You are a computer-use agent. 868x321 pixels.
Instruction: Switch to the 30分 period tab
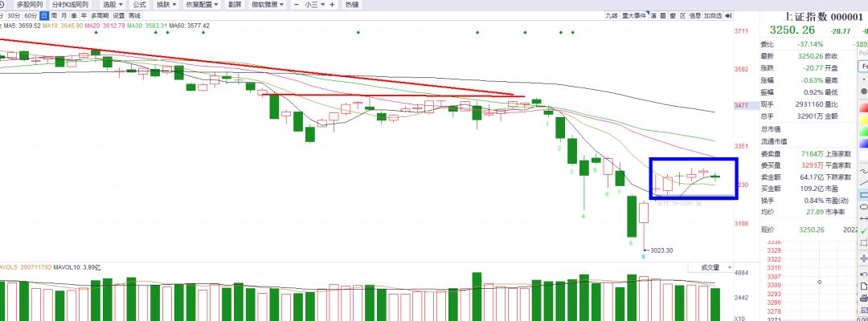pyautogui.click(x=15, y=15)
